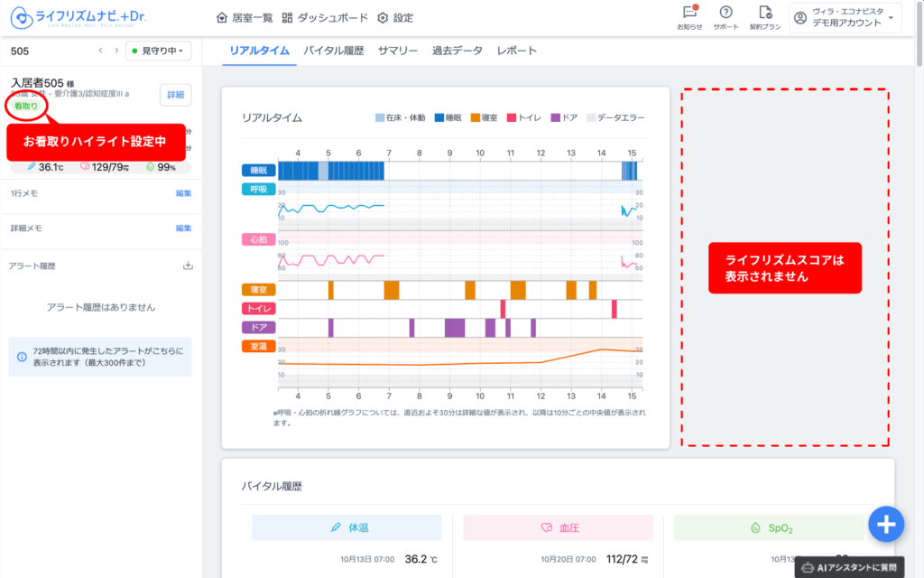Go to the next room chevron
This screenshot has height=578, width=924.
tap(115, 51)
